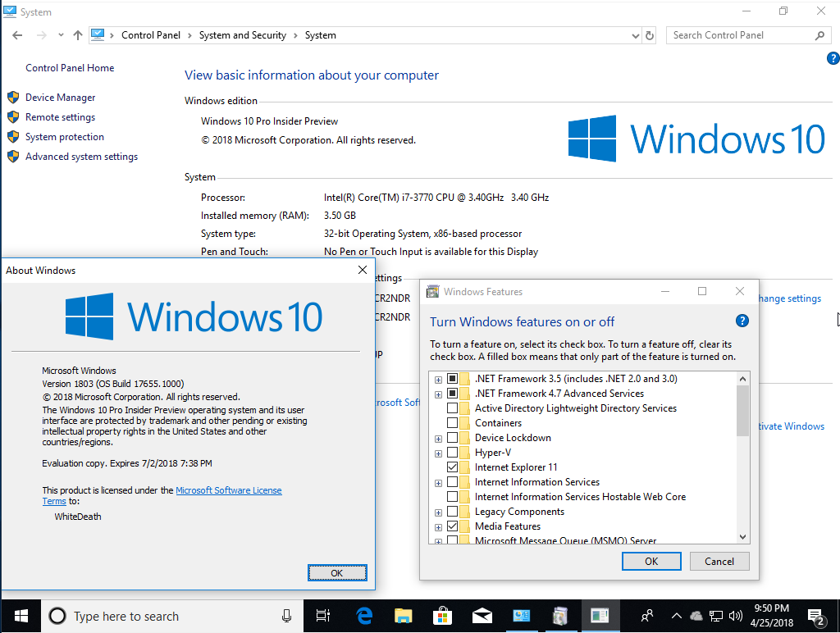
Task: Toggle .NET Framework 3.5 checkbox
Action: tap(452, 379)
